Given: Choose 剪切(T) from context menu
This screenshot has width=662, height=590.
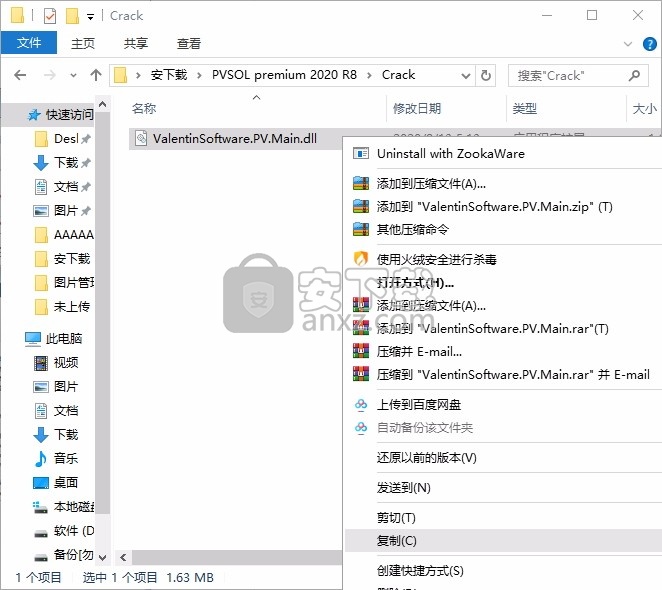Looking at the screenshot, I should pyautogui.click(x=503, y=517).
